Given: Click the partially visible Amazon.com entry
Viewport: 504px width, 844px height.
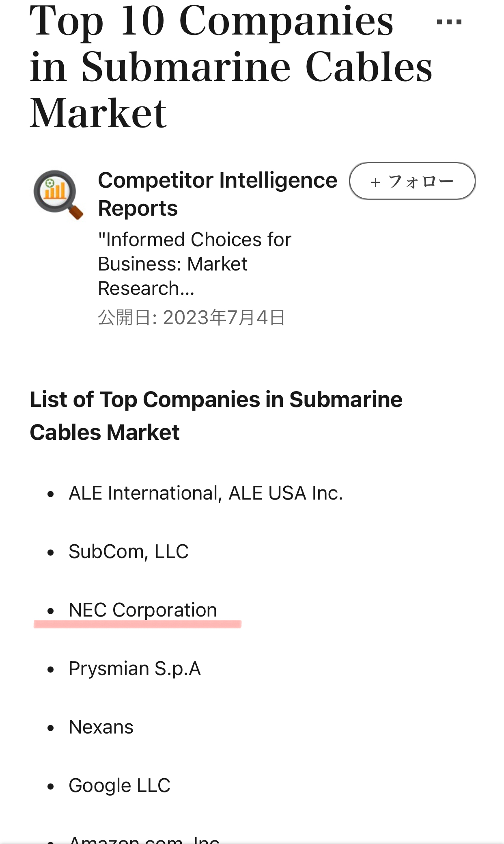Looking at the screenshot, I should (x=144, y=839).
